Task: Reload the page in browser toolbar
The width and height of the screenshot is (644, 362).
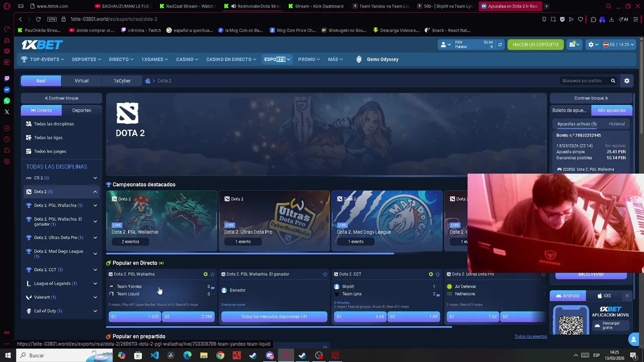Action: (38, 19)
